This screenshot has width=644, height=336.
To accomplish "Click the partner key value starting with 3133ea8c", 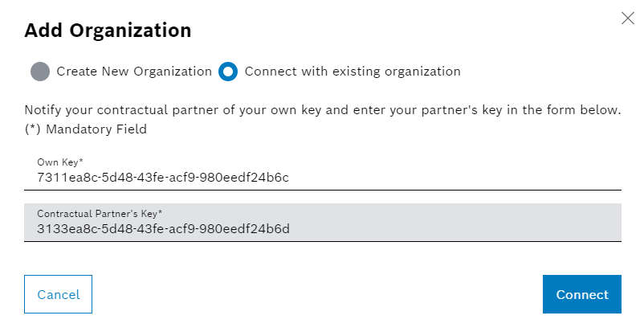I will (x=163, y=229).
